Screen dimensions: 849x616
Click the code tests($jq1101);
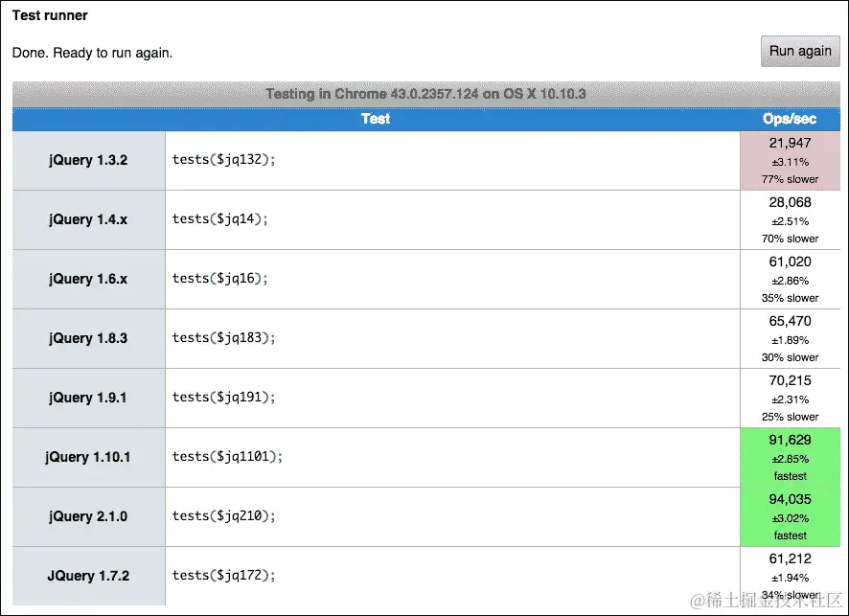pos(227,457)
